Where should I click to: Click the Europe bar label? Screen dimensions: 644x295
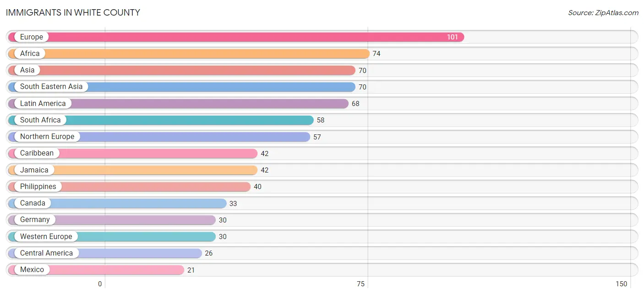(x=32, y=37)
